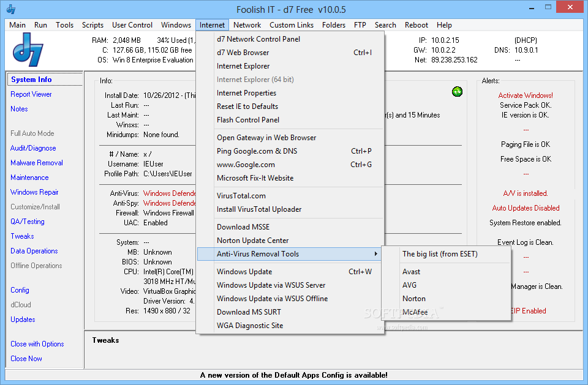The width and height of the screenshot is (588, 385).
Task: Click the d7 logo image
Action: (x=28, y=50)
